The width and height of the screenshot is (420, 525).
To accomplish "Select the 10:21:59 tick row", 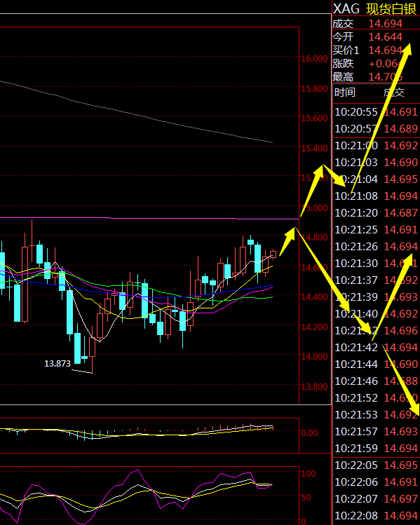I will [376, 449].
